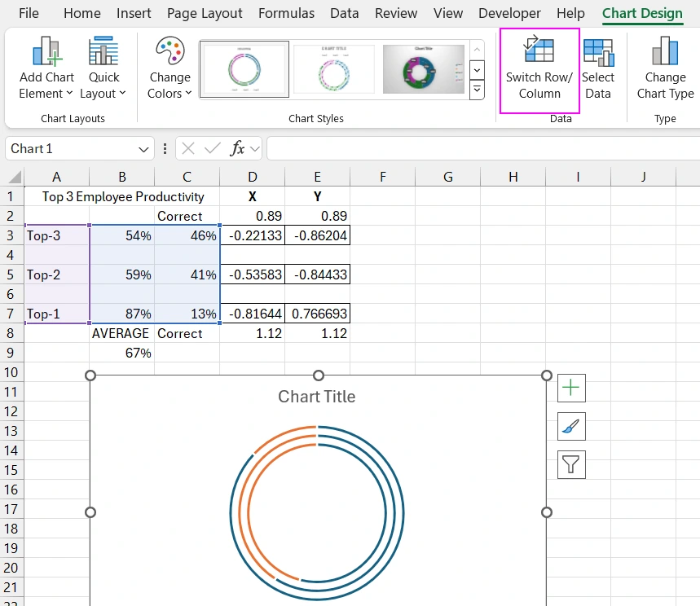Screen dimensions: 700x606
Task: Open the Developer ribbon tab
Action: point(509,13)
